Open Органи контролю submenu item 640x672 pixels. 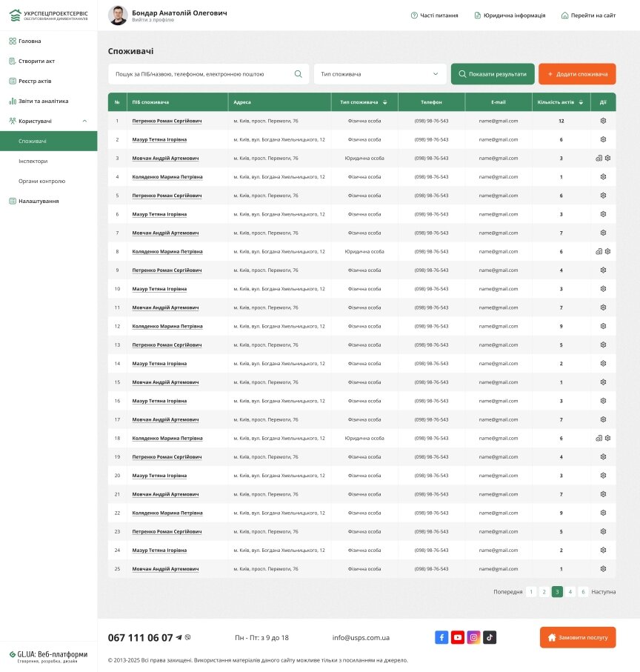pos(42,181)
